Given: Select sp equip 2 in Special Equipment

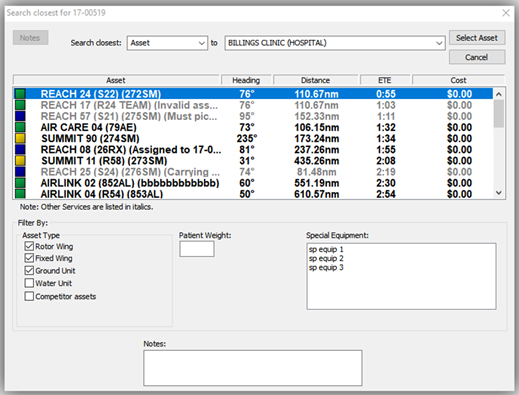Looking at the screenshot, I should [x=326, y=258].
